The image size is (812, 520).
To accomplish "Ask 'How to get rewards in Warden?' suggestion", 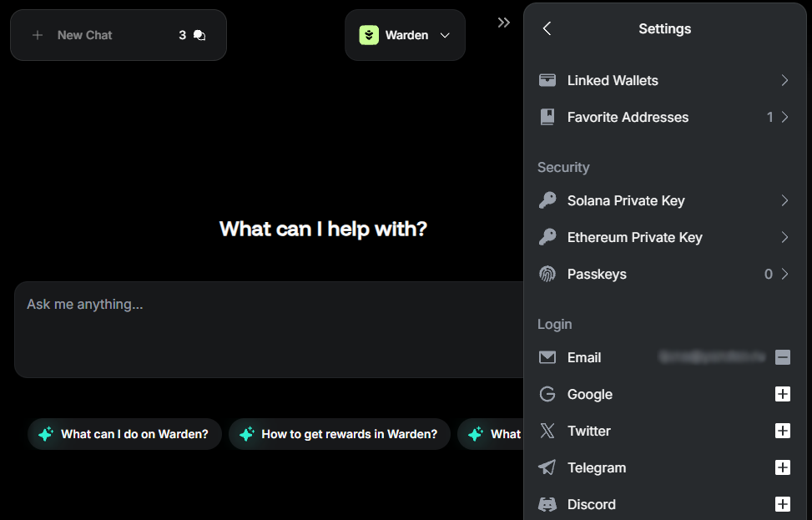I will [x=340, y=434].
